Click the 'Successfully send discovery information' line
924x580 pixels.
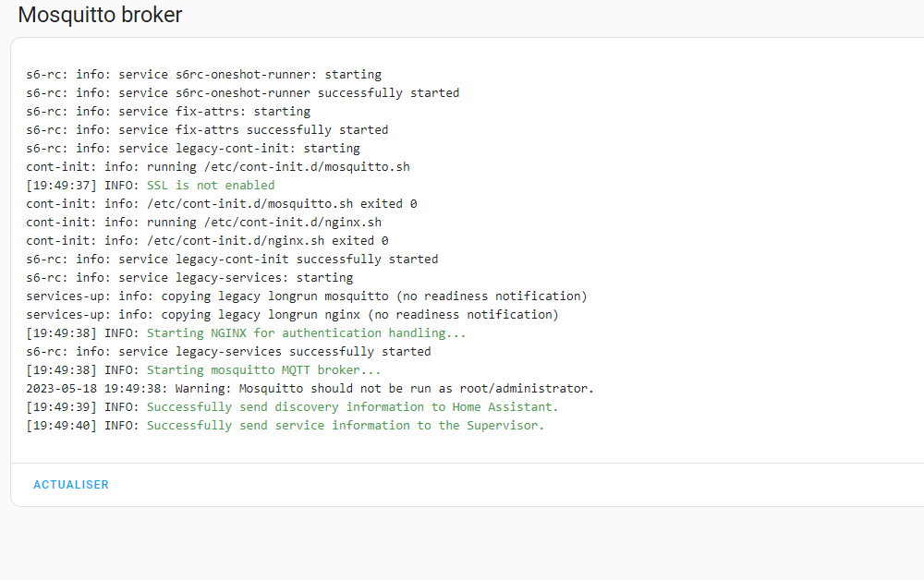(353, 407)
